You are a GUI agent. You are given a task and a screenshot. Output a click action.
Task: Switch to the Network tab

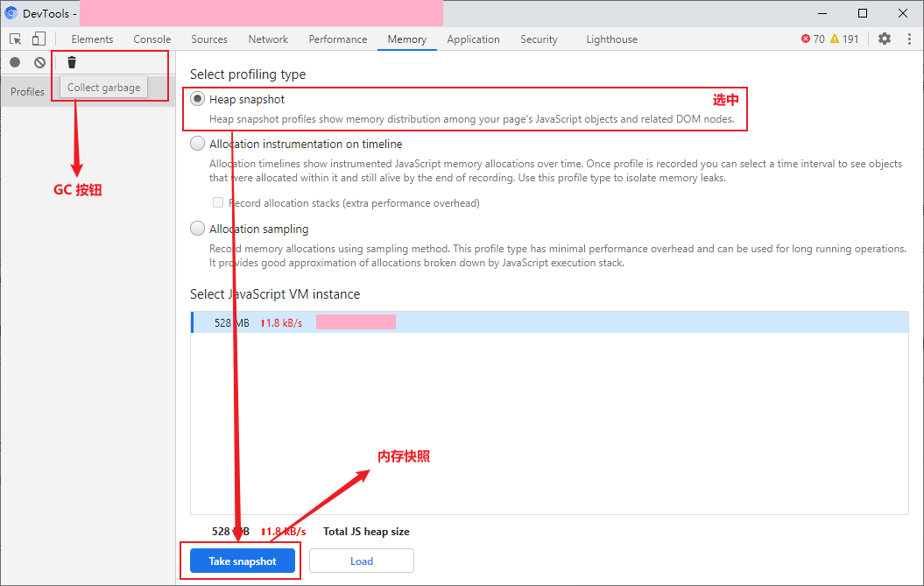[x=268, y=39]
